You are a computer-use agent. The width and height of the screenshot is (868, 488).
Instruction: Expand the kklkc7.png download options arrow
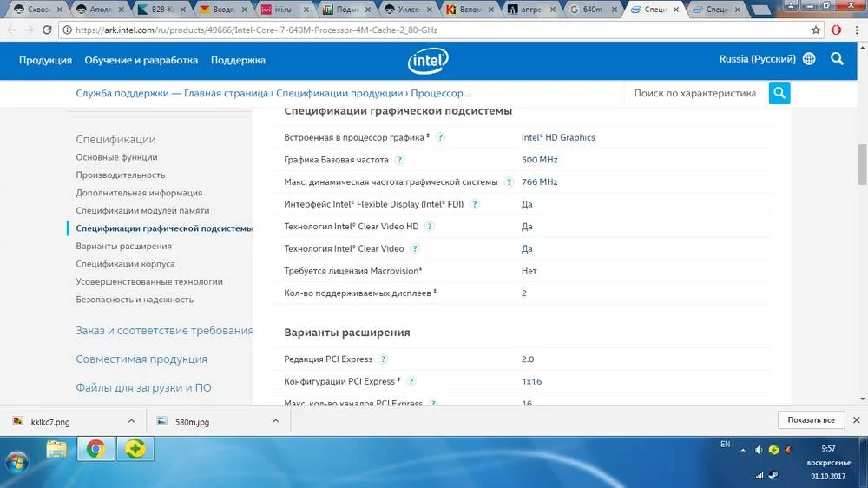[x=132, y=420]
